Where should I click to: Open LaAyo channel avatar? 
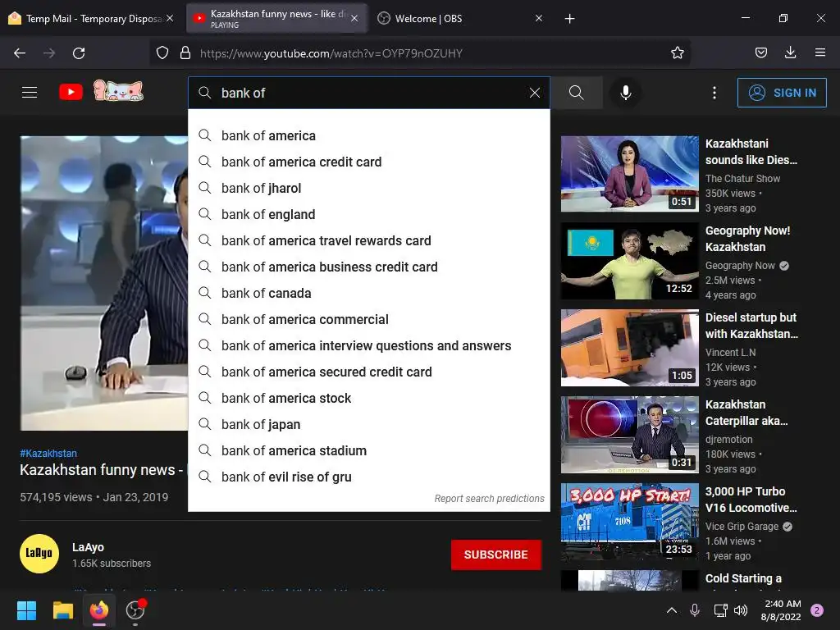tap(39, 554)
